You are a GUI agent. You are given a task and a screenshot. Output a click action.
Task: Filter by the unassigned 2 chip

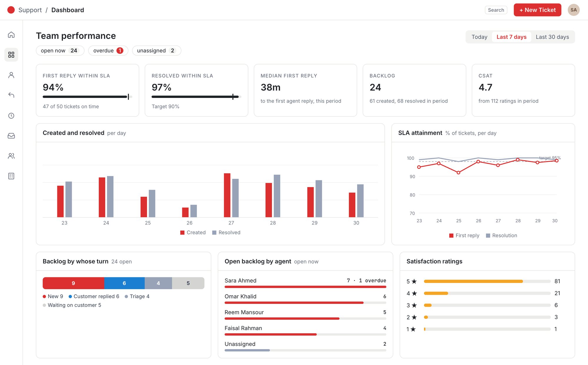pyautogui.click(x=156, y=51)
